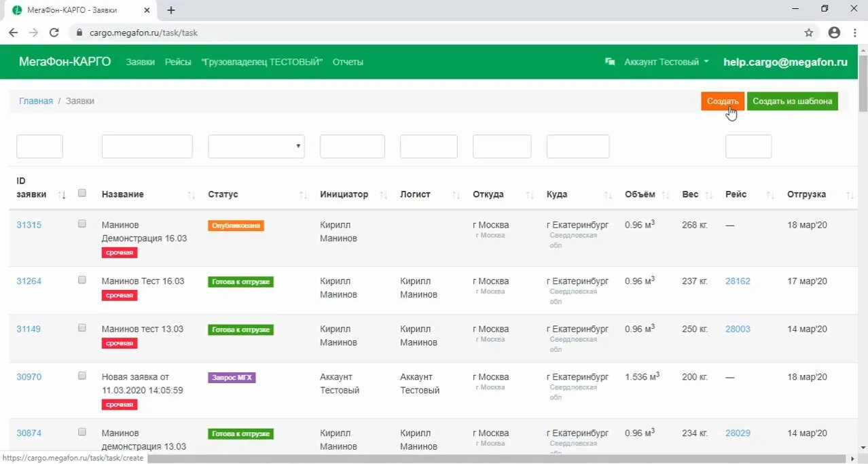Click "Маниновов Демонстрация 16.03" request name
Screen dimensions: 868x464
[x=144, y=232]
